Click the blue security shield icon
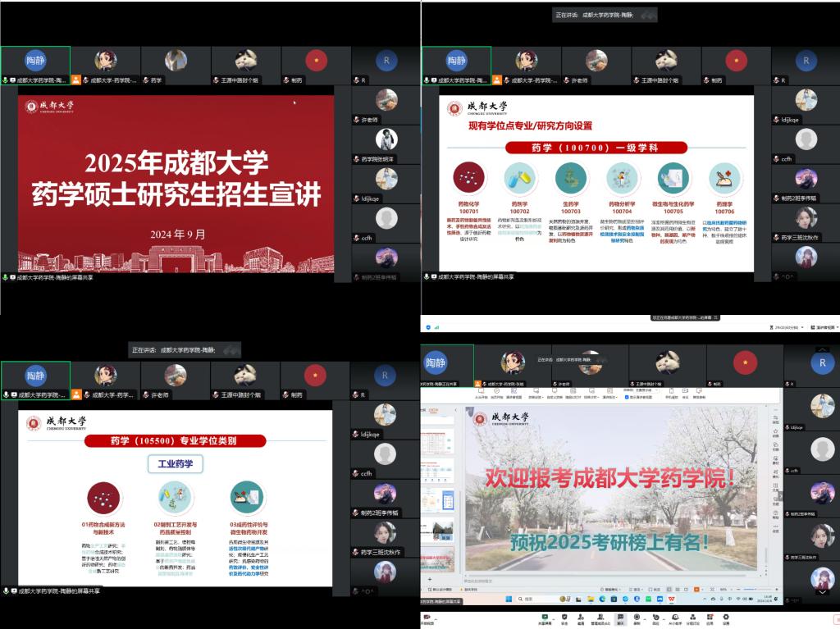 (x=429, y=326)
